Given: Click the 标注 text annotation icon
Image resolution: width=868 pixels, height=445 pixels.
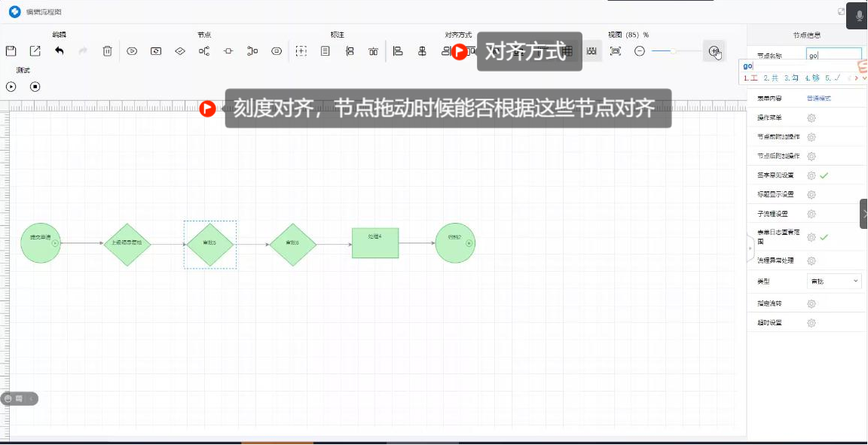Looking at the screenshot, I should [325, 50].
